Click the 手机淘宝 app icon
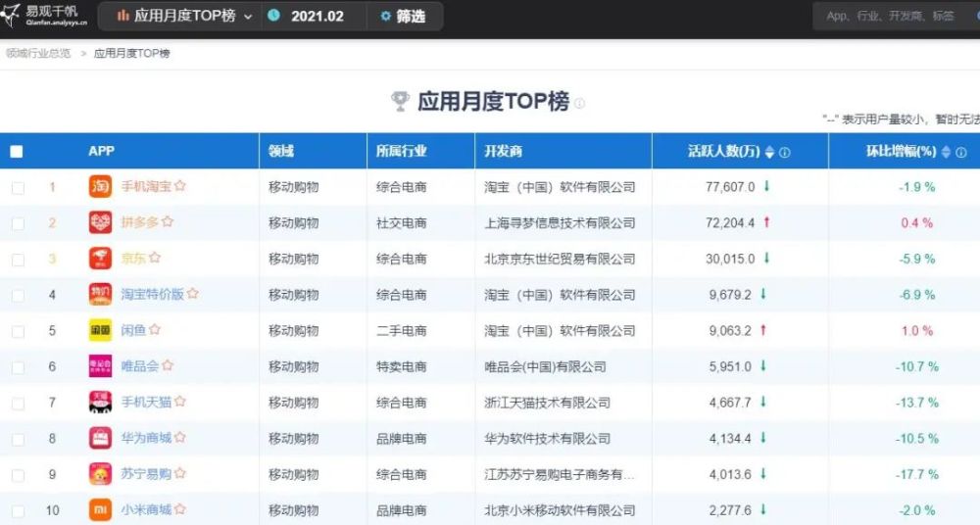The height and width of the screenshot is (525, 980). (x=100, y=186)
